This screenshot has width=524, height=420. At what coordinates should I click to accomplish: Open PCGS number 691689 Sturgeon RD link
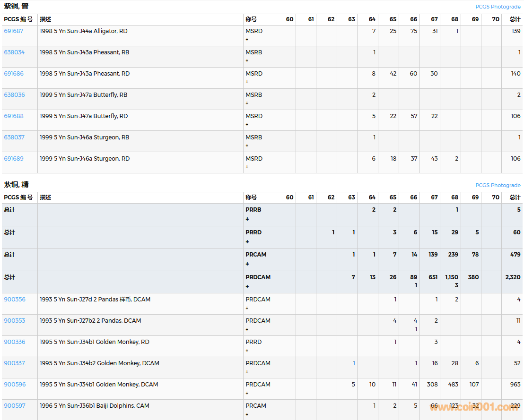pyautogui.click(x=14, y=159)
